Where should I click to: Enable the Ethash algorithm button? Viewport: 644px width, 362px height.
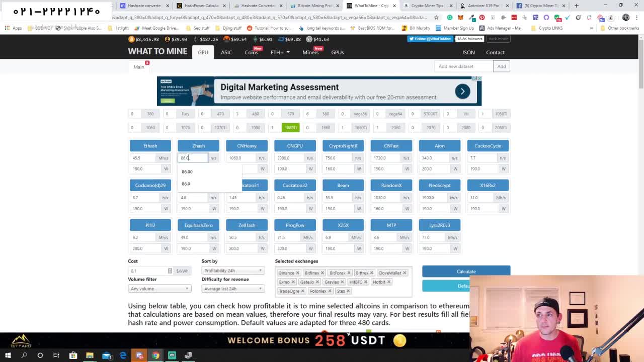pyautogui.click(x=150, y=146)
